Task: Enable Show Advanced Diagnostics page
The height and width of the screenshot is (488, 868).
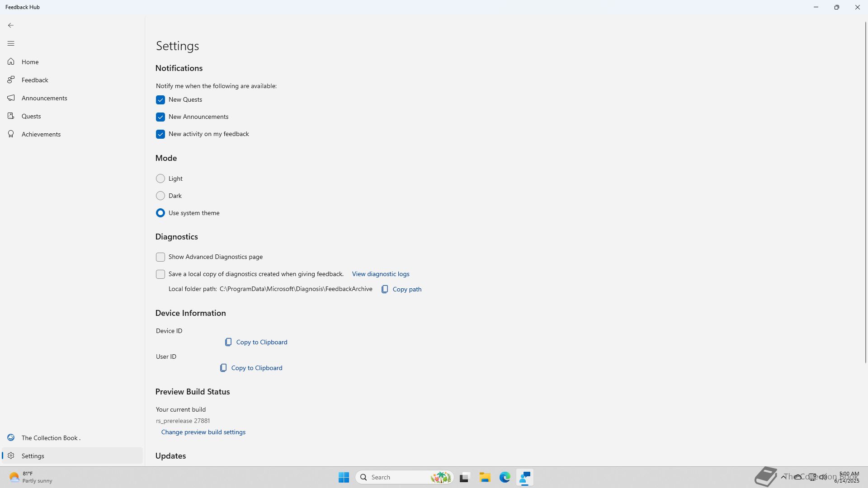Action: 160,257
